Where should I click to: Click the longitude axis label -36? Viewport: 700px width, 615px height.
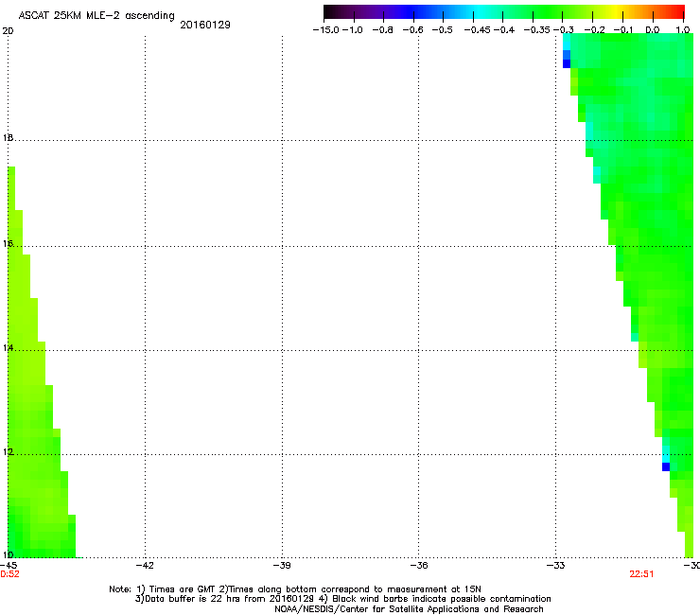[419, 565]
